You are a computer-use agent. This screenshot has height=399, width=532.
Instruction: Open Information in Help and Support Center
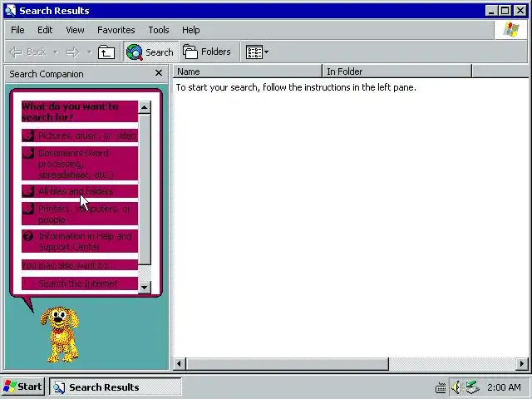(80, 241)
